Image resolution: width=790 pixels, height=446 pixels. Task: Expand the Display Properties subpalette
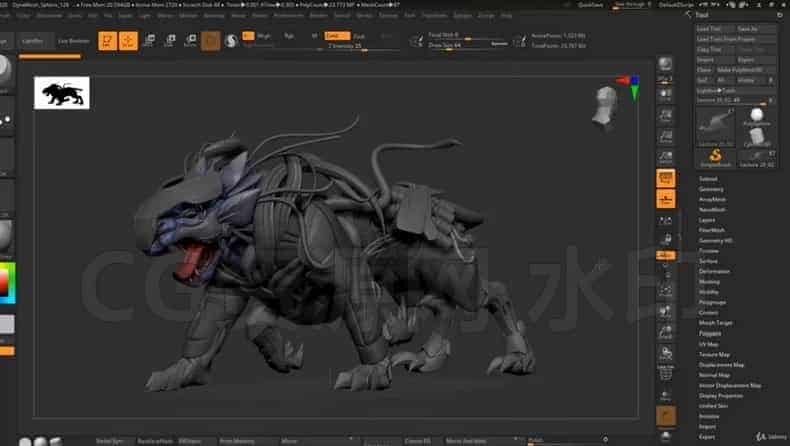point(720,396)
